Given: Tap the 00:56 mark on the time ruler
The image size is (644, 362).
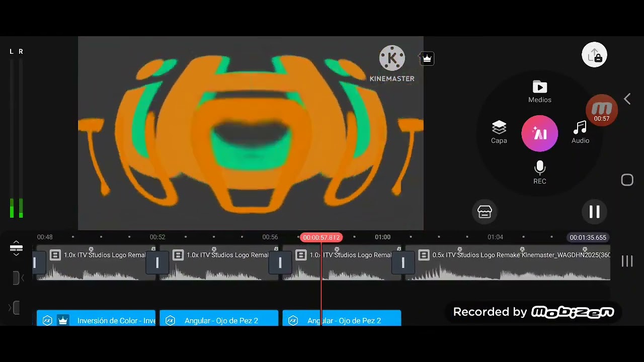Looking at the screenshot, I should [x=270, y=237].
